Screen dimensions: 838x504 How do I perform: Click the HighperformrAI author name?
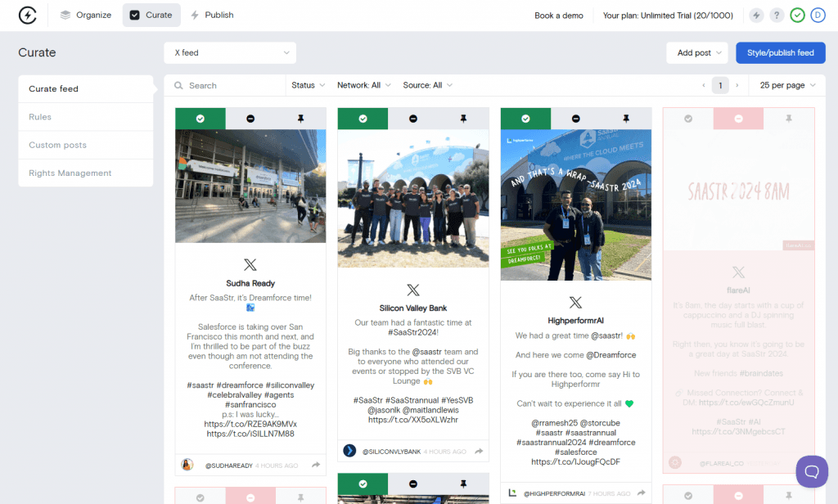(x=575, y=321)
